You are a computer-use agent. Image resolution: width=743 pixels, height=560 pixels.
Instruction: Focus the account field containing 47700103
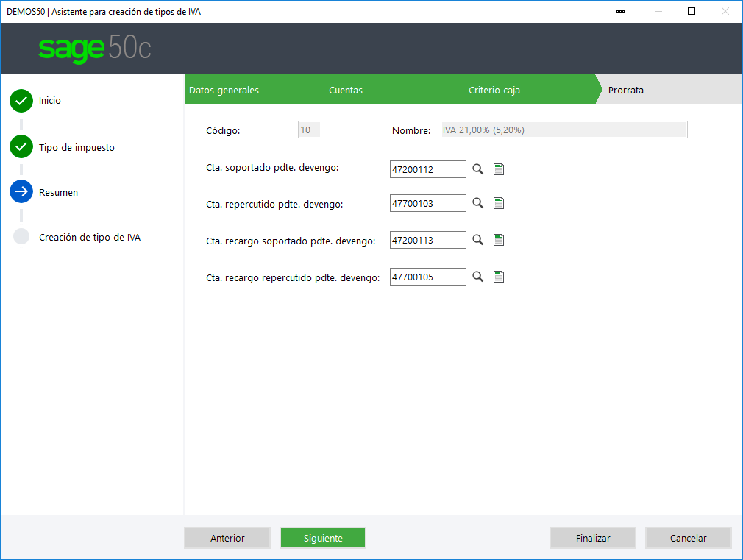pyautogui.click(x=428, y=203)
